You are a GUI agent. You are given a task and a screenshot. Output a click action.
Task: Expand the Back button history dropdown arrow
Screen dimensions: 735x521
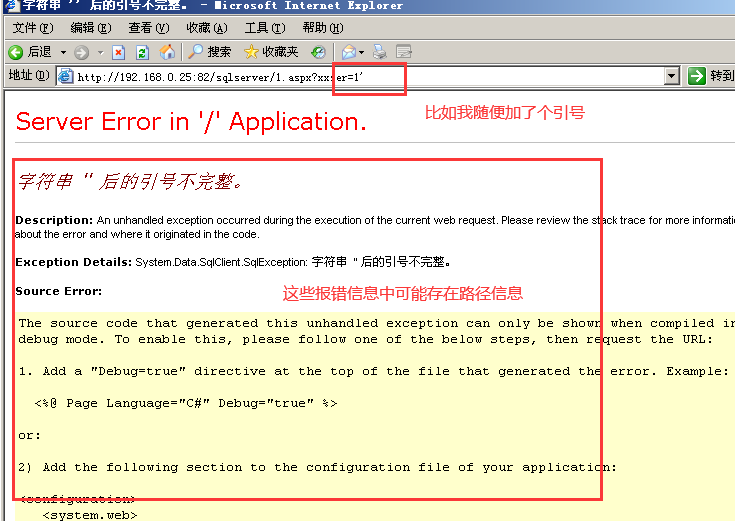63,52
